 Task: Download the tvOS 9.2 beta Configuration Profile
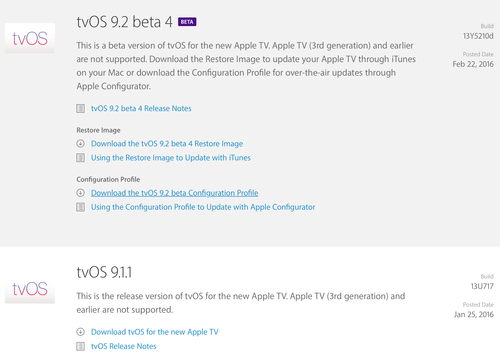[174, 193]
